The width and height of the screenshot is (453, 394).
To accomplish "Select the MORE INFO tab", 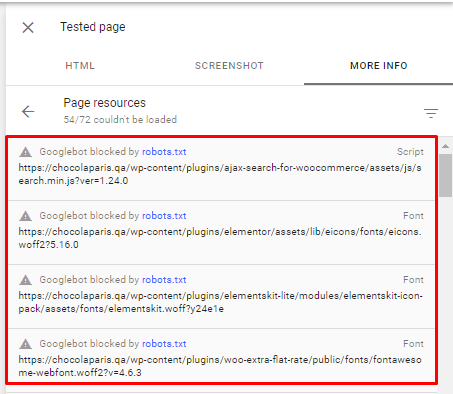I will [379, 66].
